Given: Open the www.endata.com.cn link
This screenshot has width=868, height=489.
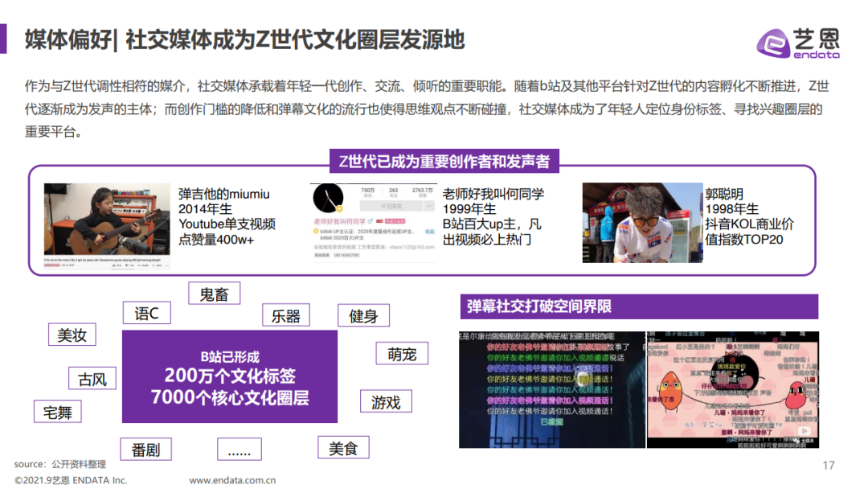Looking at the screenshot, I should 232,480.
